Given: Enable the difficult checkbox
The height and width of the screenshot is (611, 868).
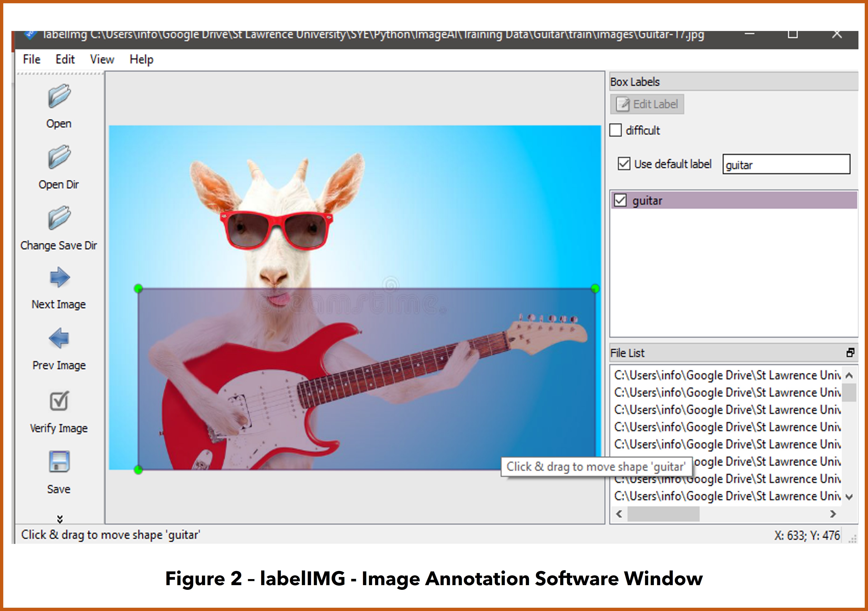Looking at the screenshot, I should (x=616, y=130).
